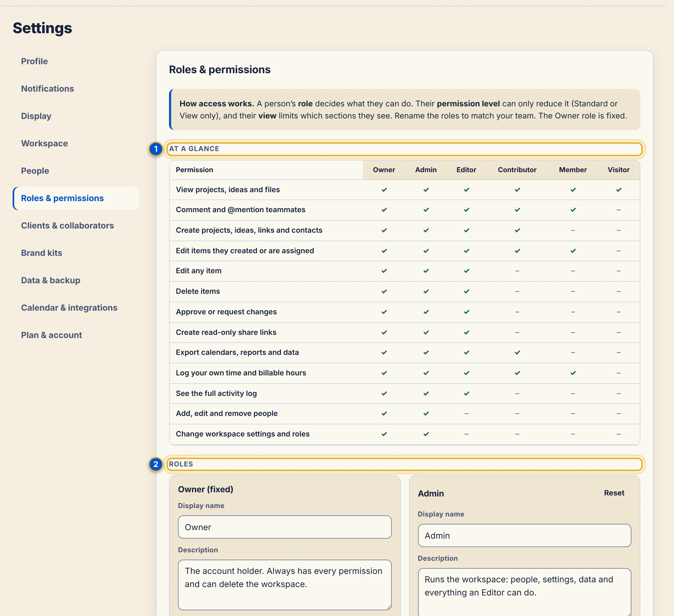This screenshot has height=616, width=674.
Task: Click Admin checkmark in Approve or request changes row
Action: pos(426,312)
